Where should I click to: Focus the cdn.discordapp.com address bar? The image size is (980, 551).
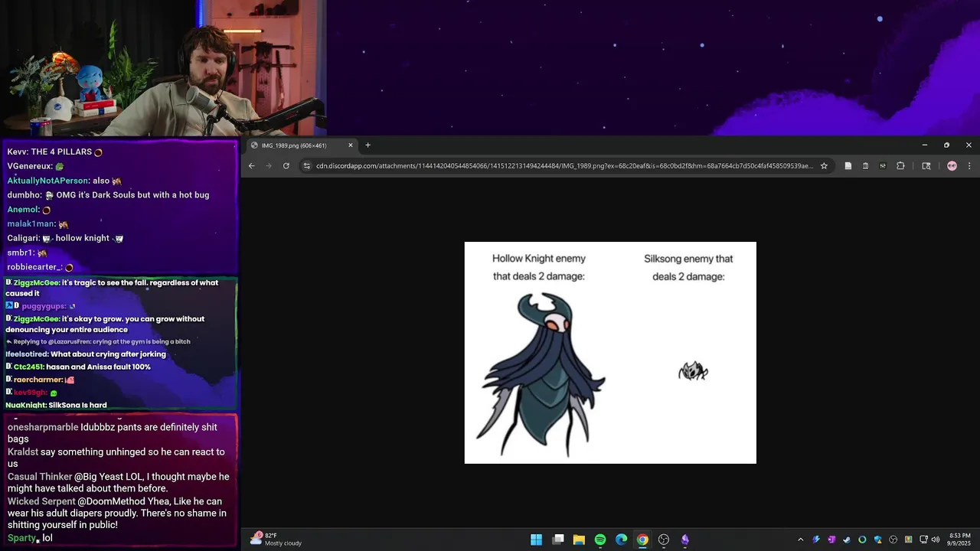pos(564,166)
